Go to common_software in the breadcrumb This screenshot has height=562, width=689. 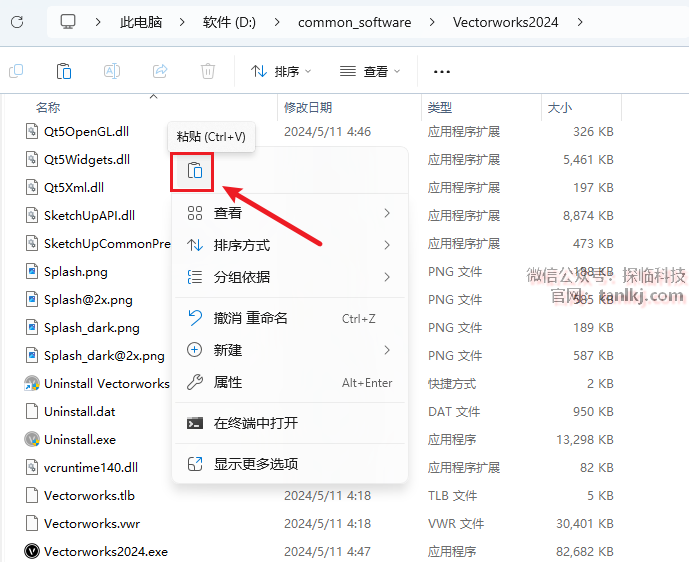pyautogui.click(x=355, y=22)
